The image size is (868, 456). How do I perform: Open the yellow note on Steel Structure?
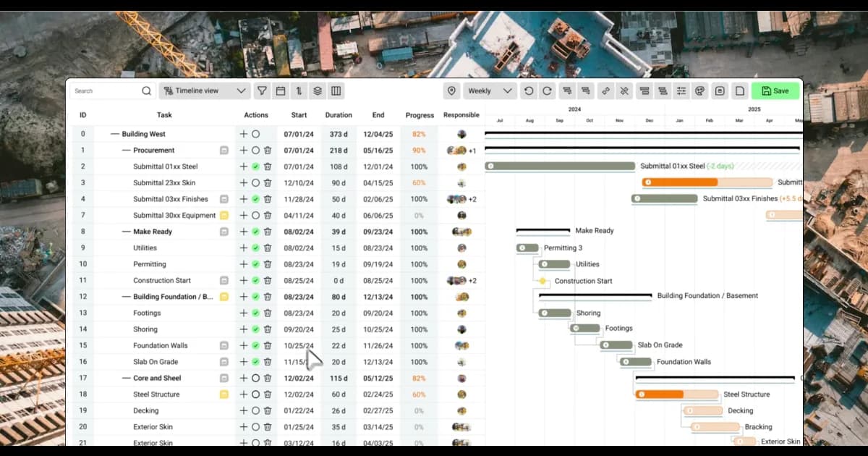point(224,394)
